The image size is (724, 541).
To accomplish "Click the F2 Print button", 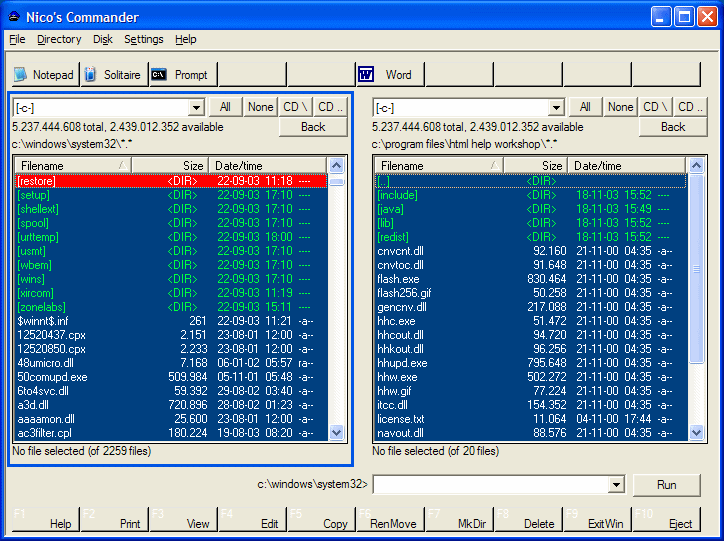I will (115, 519).
